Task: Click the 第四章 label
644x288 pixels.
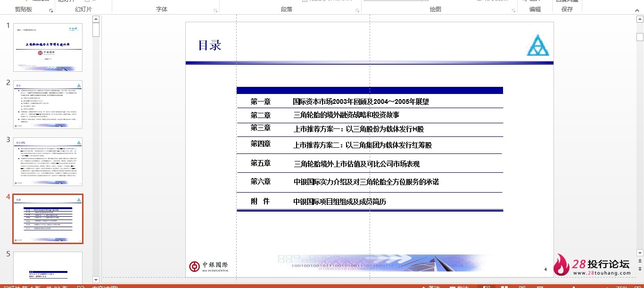Action: [261, 144]
